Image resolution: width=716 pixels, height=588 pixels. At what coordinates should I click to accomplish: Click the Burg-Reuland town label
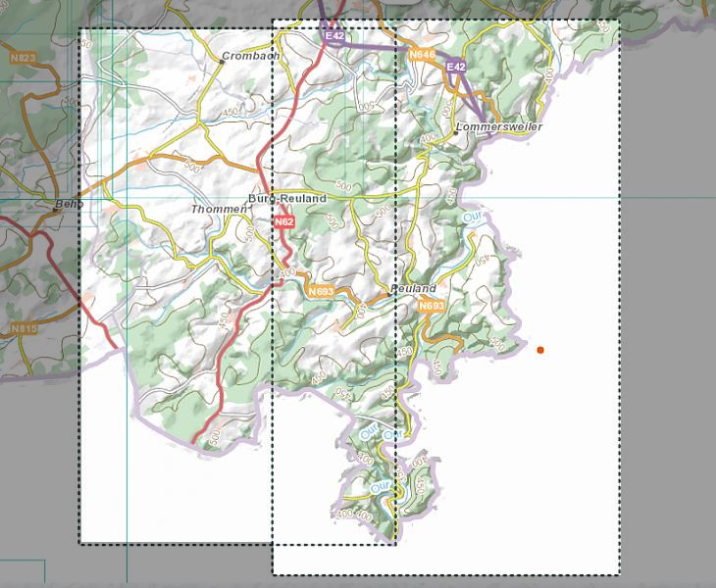coord(287,198)
